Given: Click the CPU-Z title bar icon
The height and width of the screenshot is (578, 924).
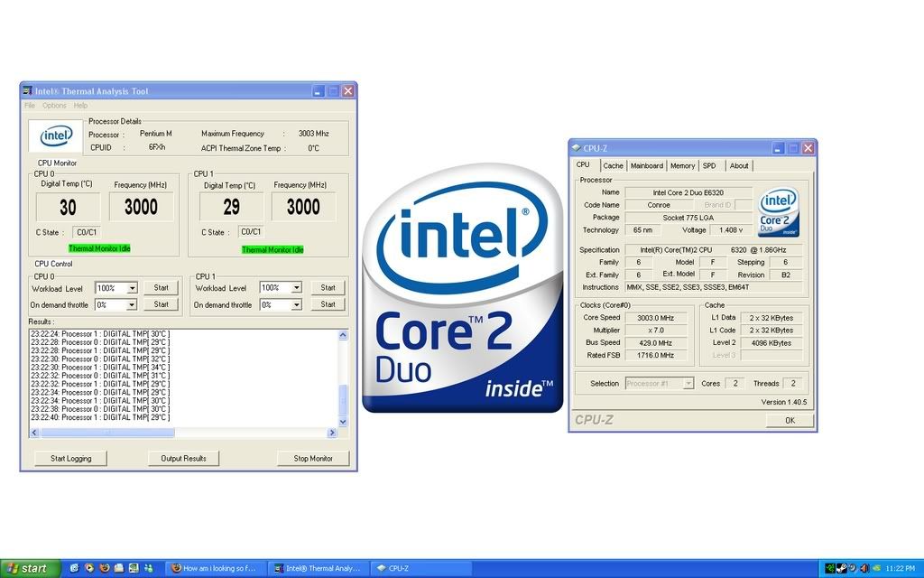Looking at the screenshot, I should 576,148.
